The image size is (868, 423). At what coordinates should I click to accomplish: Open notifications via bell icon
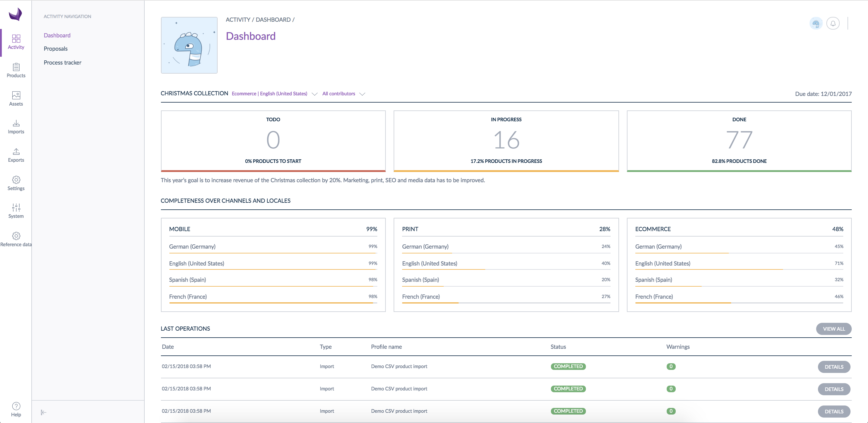pyautogui.click(x=833, y=23)
